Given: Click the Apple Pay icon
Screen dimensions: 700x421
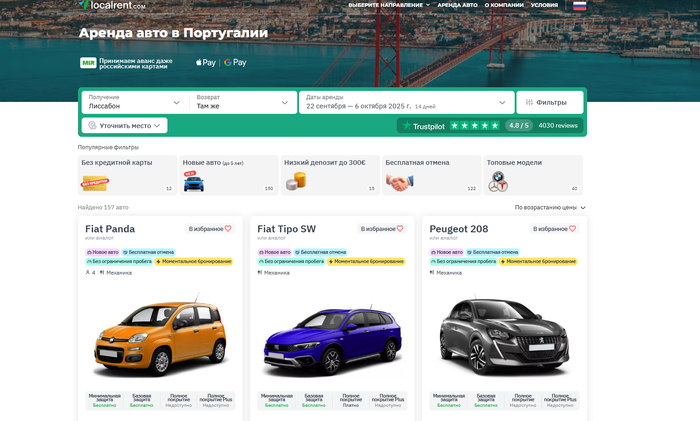Looking at the screenshot, I should click(x=206, y=62).
